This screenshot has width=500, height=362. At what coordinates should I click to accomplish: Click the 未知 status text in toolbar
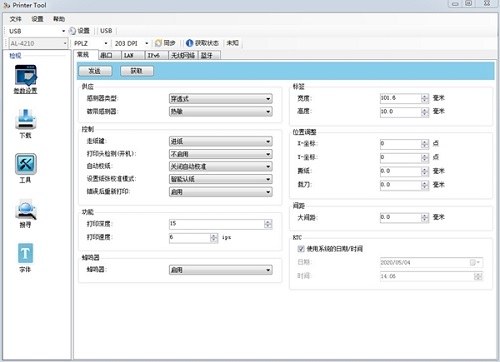233,43
